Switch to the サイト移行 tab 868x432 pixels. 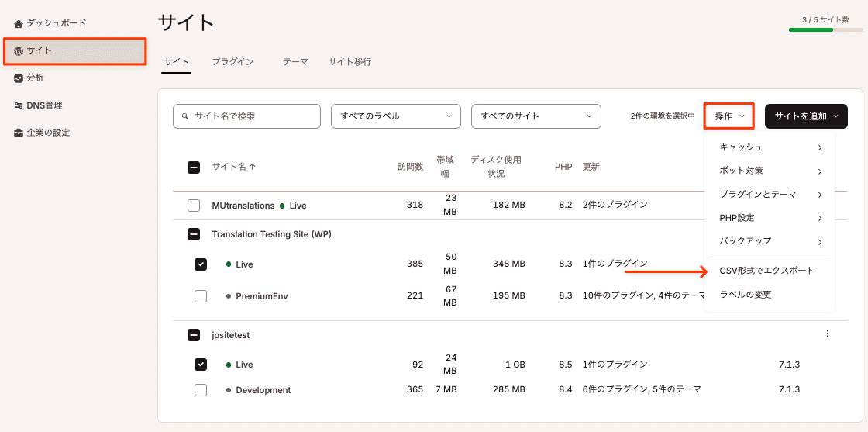pos(350,62)
